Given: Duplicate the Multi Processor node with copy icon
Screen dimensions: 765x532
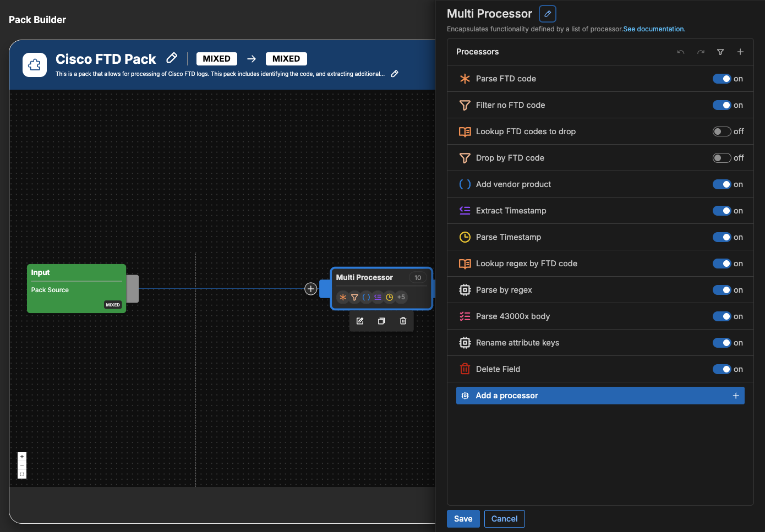Looking at the screenshot, I should tap(381, 321).
